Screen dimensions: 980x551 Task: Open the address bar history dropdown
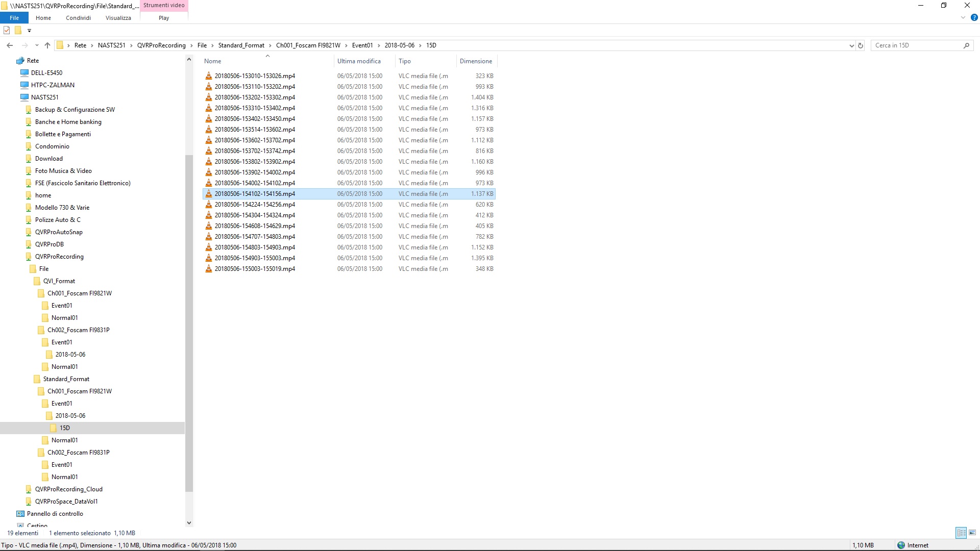click(x=851, y=45)
